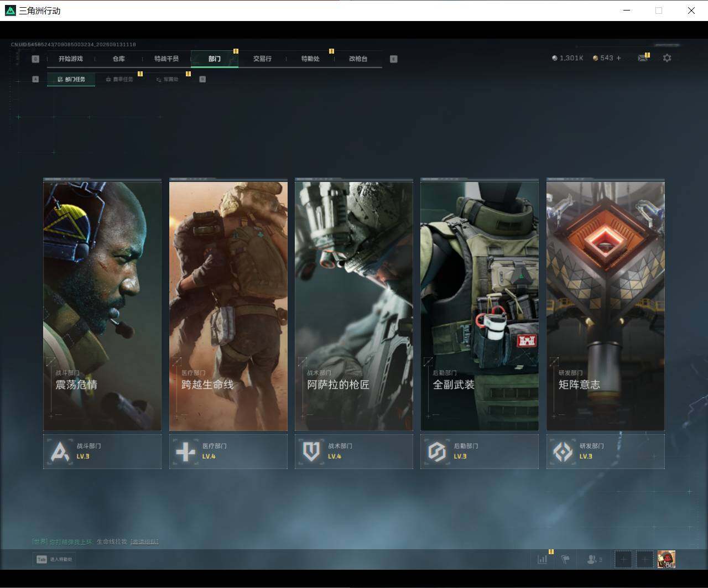
Task: Minimize the 三角洲行动 window
Action: tap(627, 11)
